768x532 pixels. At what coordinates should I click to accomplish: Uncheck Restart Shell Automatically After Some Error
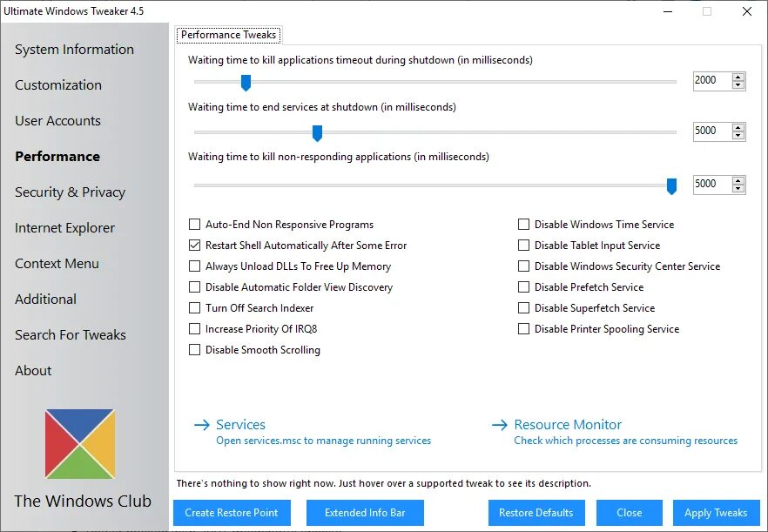coord(194,246)
